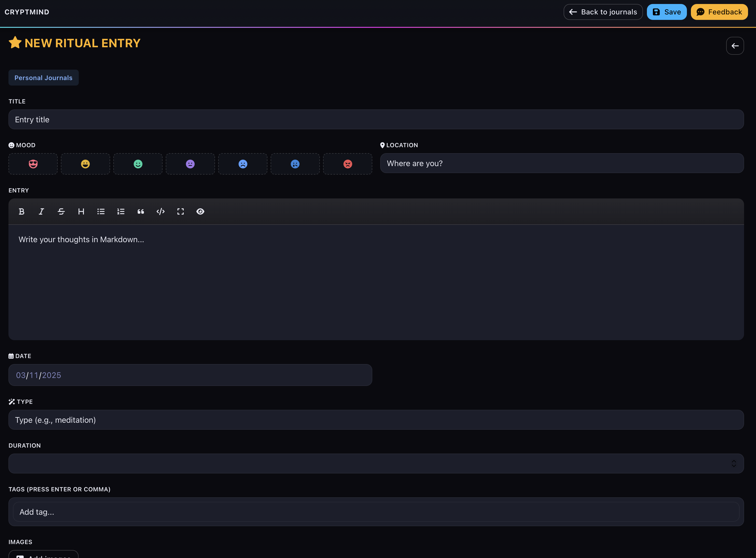The image size is (756, 558).
Task: Open the date picker for the entry
Action: [x=190, y=375]
